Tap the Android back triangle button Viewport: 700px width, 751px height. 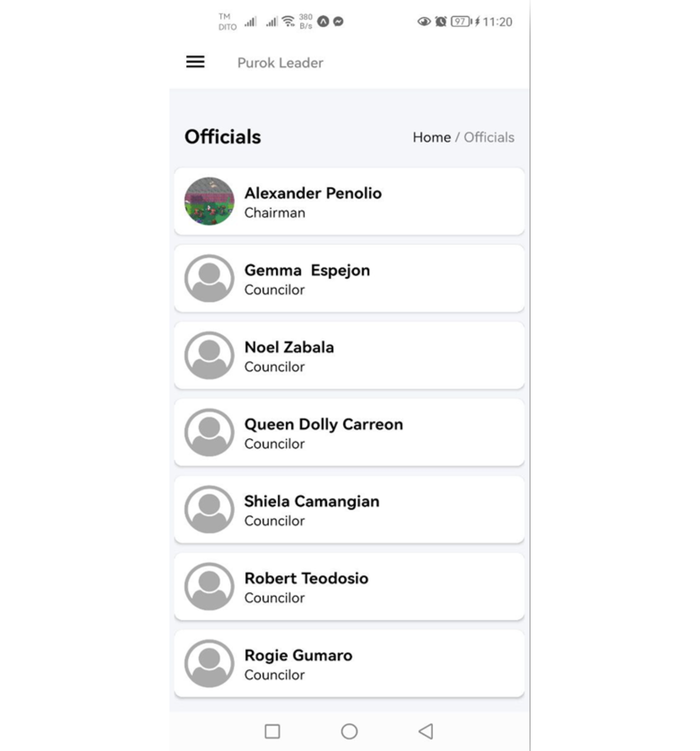tap(426, 731)
